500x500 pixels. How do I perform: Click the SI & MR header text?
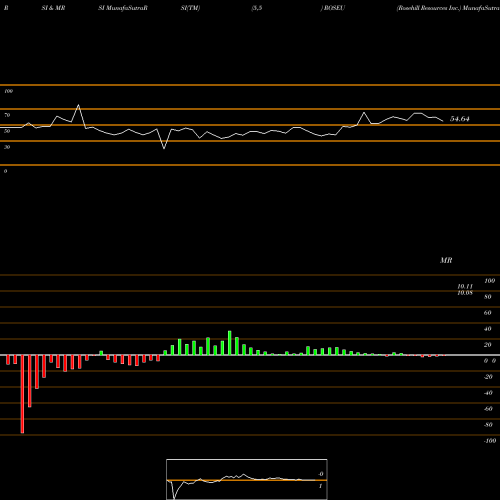53,8
